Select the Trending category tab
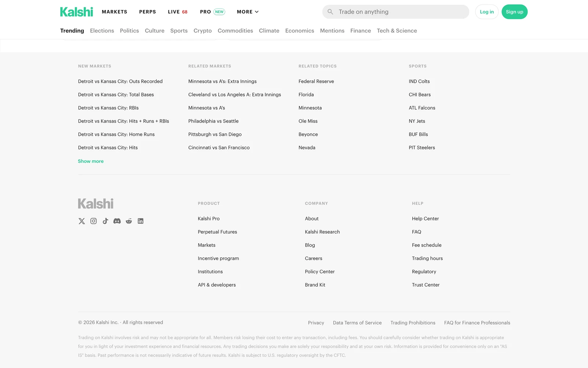This screenshot has width=588, height=368. coord(72,31)
